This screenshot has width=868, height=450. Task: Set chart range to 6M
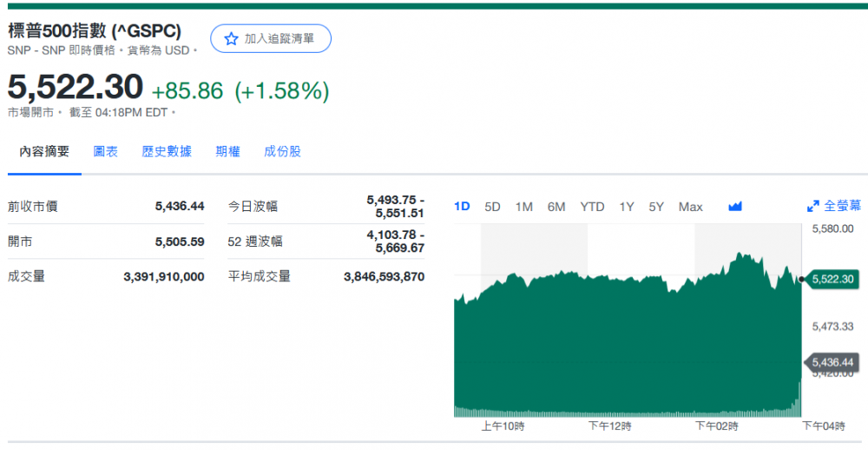click(x=556, y=207)
